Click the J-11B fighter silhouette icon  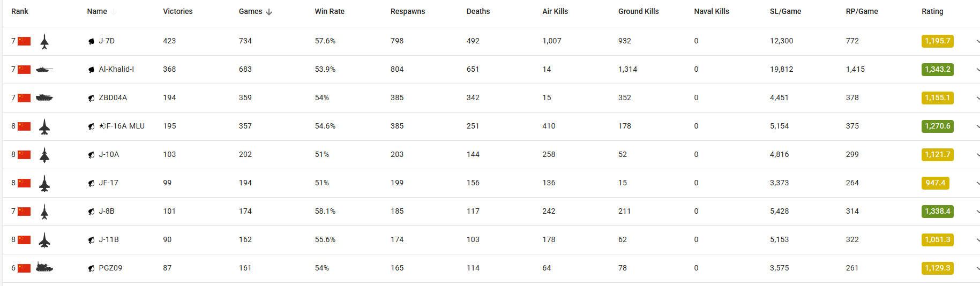tap(44, 240)
